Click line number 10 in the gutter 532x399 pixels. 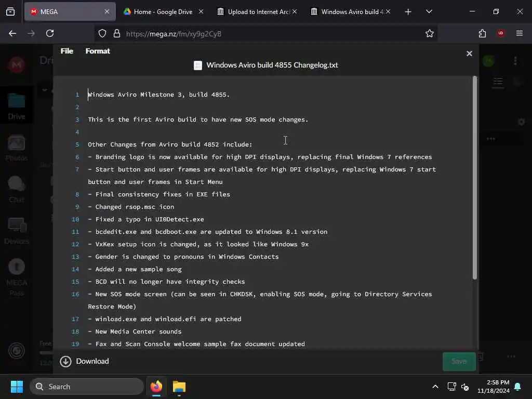(x=75, y=220)
